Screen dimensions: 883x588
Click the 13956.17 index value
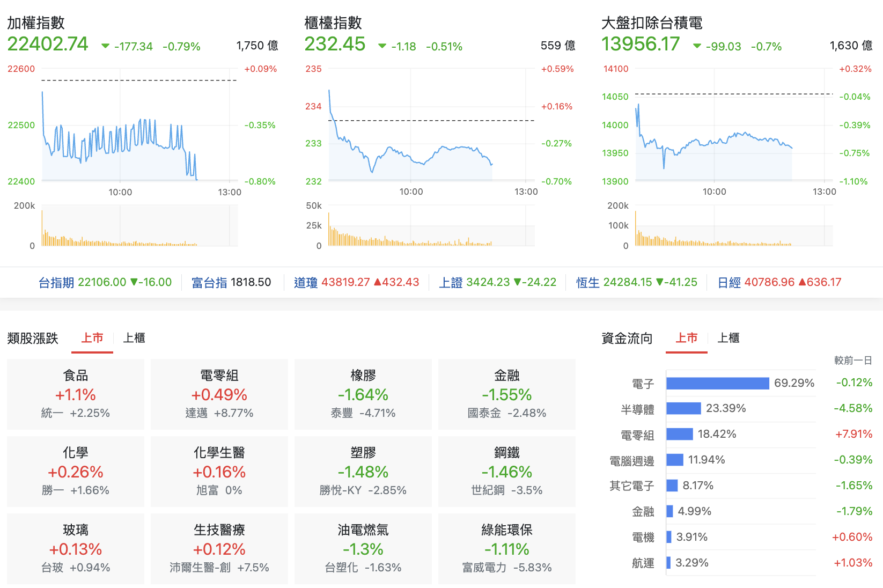pyautogui.click(x=641, y=44)
